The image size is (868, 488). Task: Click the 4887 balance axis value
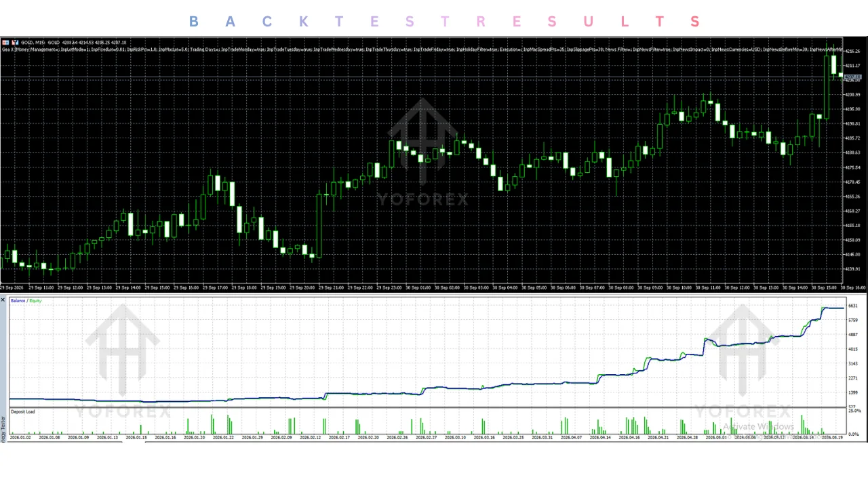coord(853,335)
